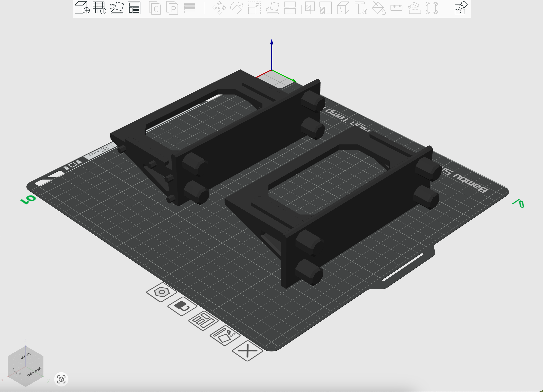Remove plate with the X icon
The width and height of the screenshot is (543, 392).
247,351
